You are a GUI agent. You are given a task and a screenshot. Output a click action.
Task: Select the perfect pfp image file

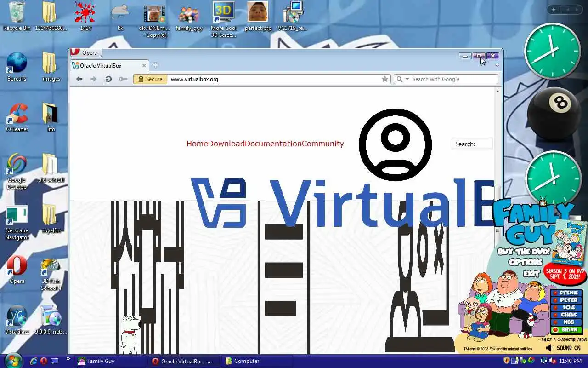tap(258, 16)
